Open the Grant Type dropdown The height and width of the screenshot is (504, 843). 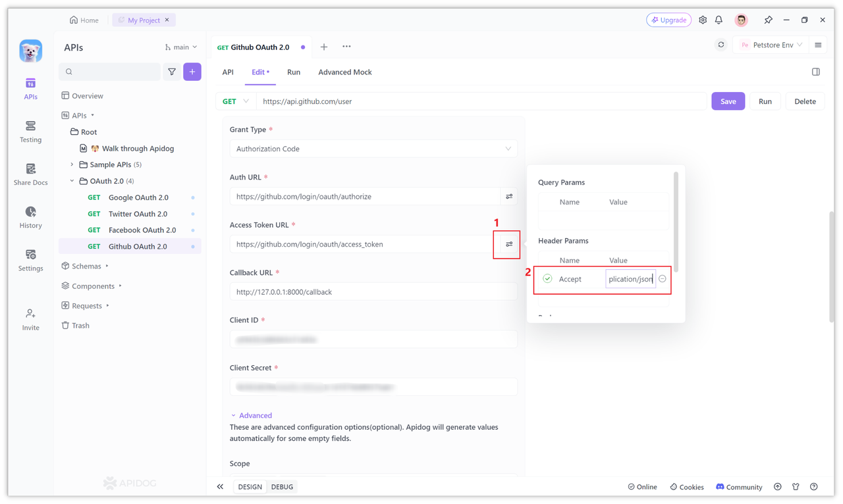tap(373, 149)
